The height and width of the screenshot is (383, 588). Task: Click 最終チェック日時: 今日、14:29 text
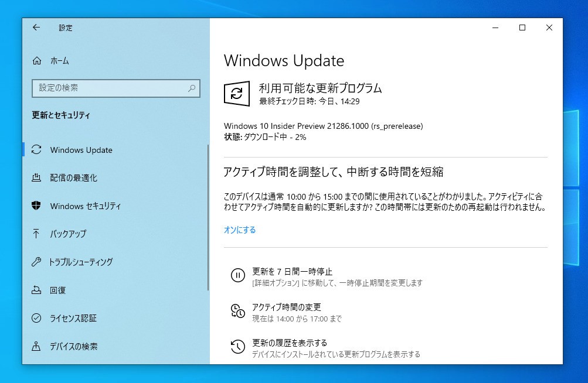click(310, 101)
